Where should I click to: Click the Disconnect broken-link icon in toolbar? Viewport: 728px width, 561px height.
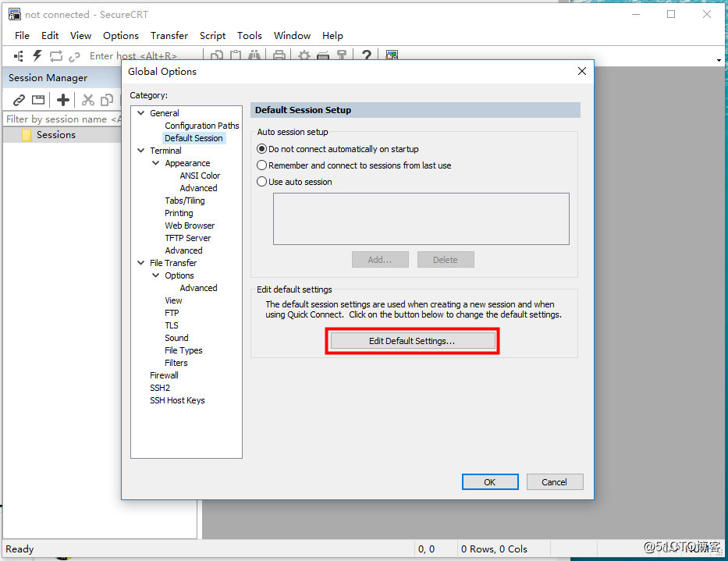point(74,57)
